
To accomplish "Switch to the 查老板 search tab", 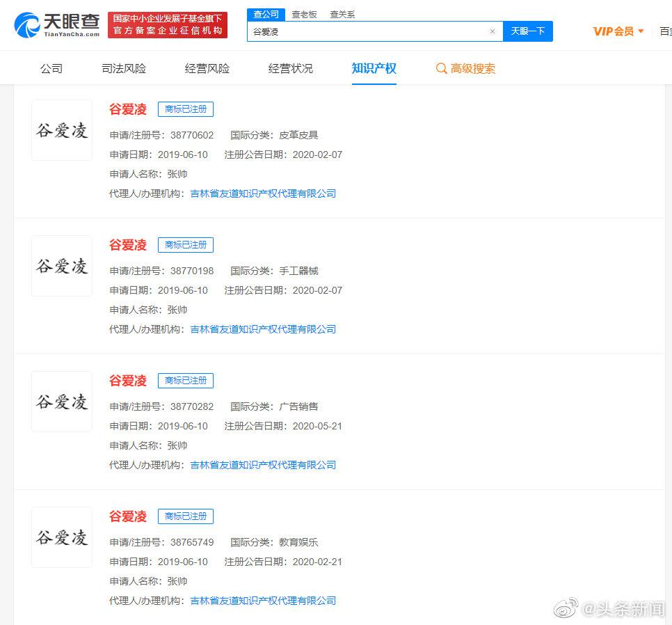I will (303, 14).
